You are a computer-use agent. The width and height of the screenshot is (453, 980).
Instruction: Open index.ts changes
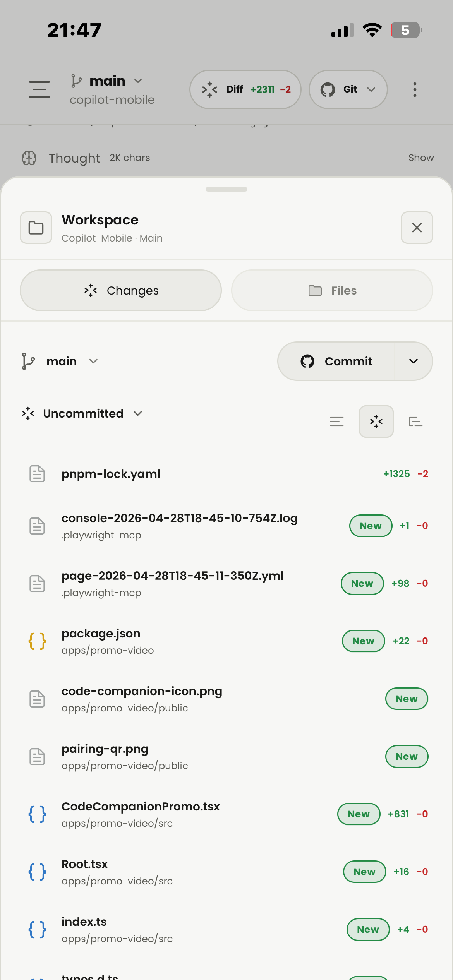226,930
